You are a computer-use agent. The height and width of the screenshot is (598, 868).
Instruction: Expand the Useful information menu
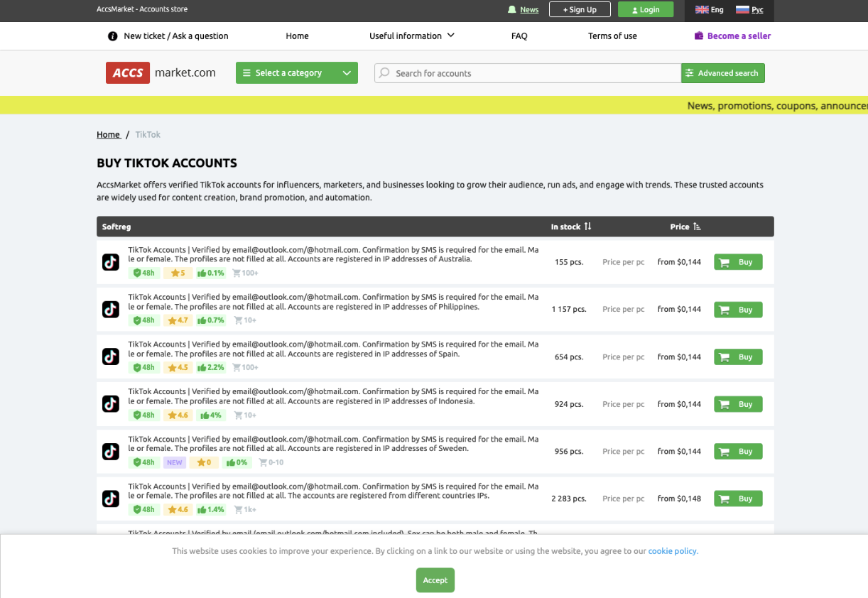tap(412, 36)
